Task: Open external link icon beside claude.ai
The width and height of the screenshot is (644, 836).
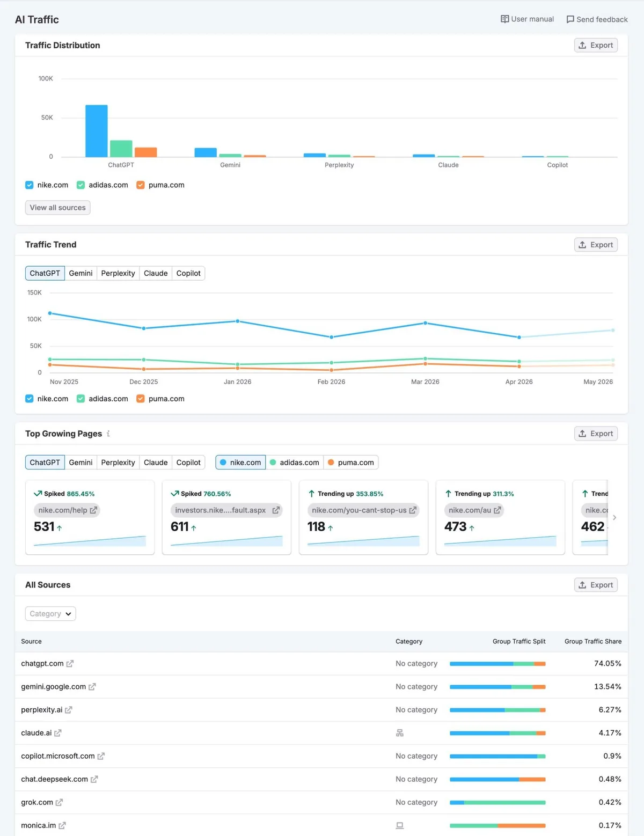Action: coord(57,733)
